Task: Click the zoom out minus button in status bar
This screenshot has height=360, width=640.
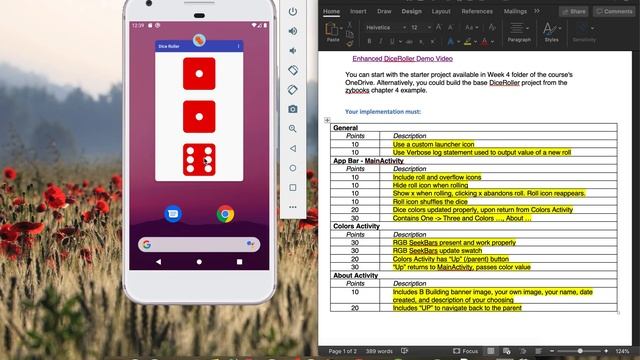Action: (552, 351)
